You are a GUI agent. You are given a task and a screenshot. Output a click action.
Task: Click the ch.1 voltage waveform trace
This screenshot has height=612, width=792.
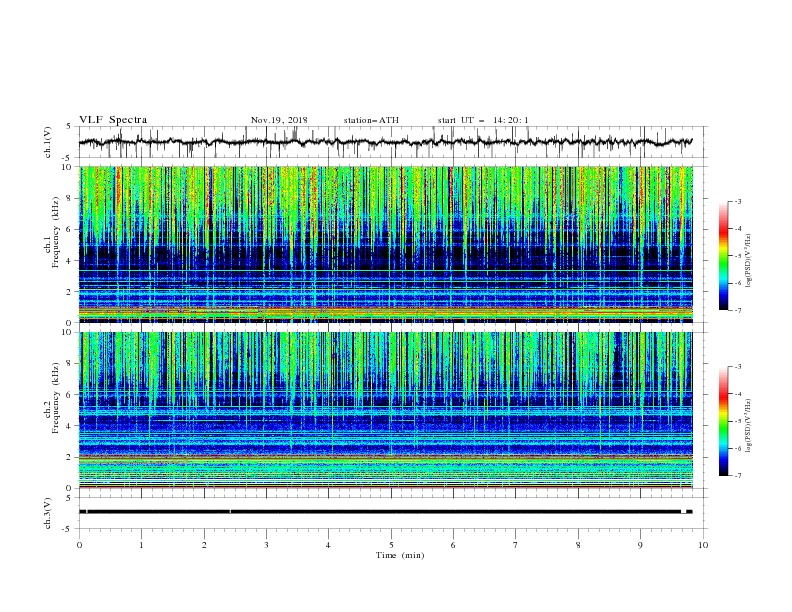pos(385,142)
